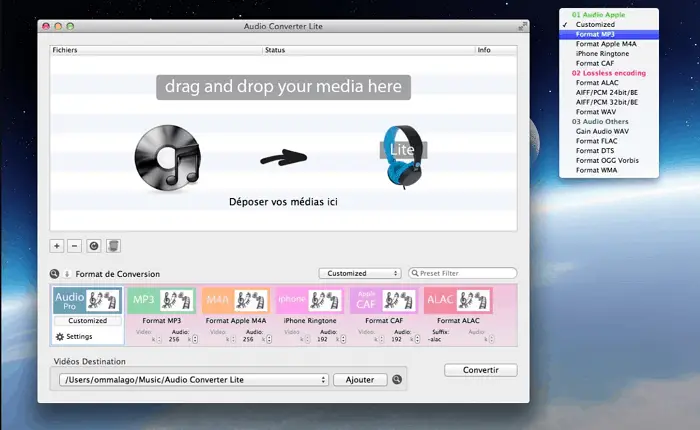
Task: Click the Customized button under Audio Pro
Action: [88, 321]
